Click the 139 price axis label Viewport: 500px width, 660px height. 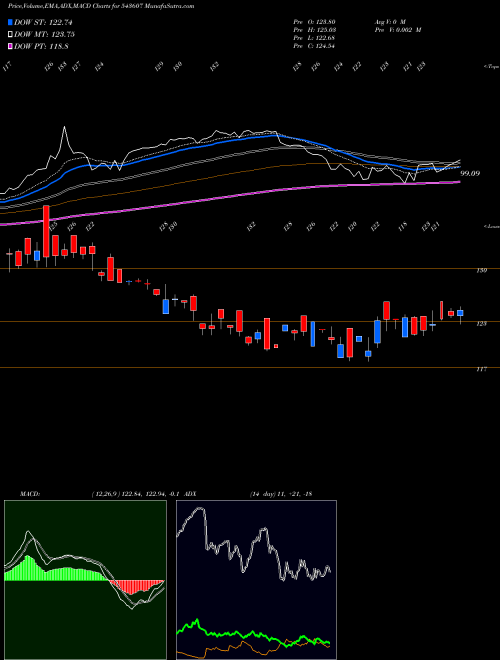pos(482,271)
